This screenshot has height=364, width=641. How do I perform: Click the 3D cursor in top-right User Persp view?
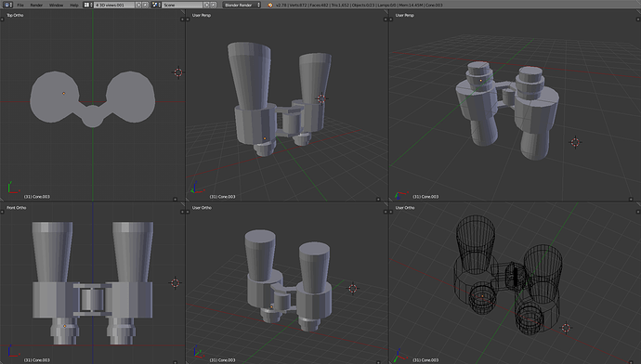(576, 142)
